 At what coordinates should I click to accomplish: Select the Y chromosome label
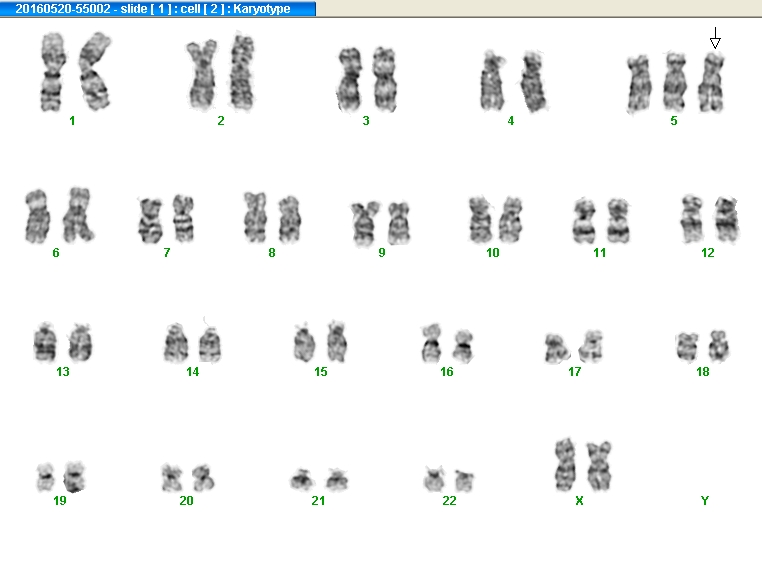[705, 501]
